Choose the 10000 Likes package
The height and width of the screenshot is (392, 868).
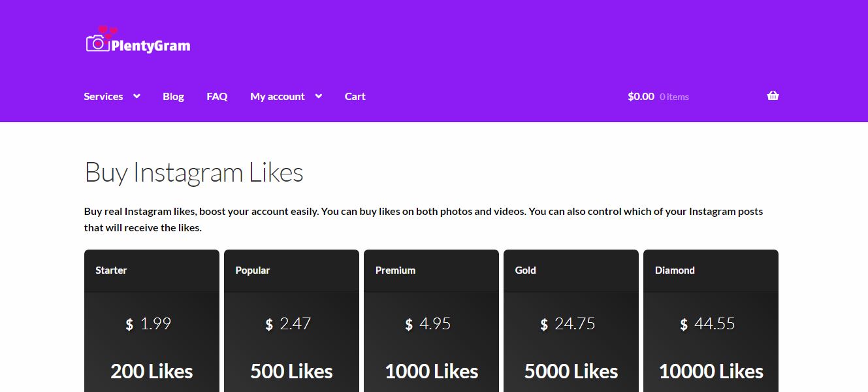coord(711,371)
